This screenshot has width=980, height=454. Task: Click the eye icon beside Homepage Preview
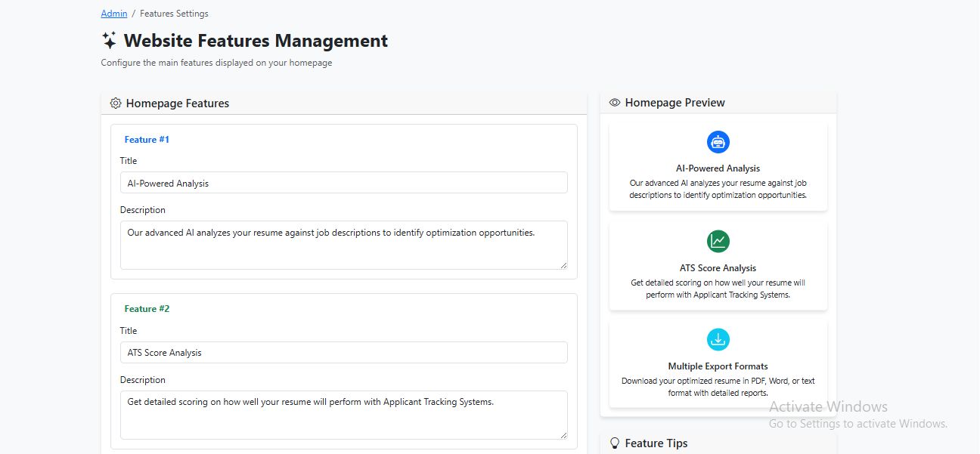(x=615, y=103)
